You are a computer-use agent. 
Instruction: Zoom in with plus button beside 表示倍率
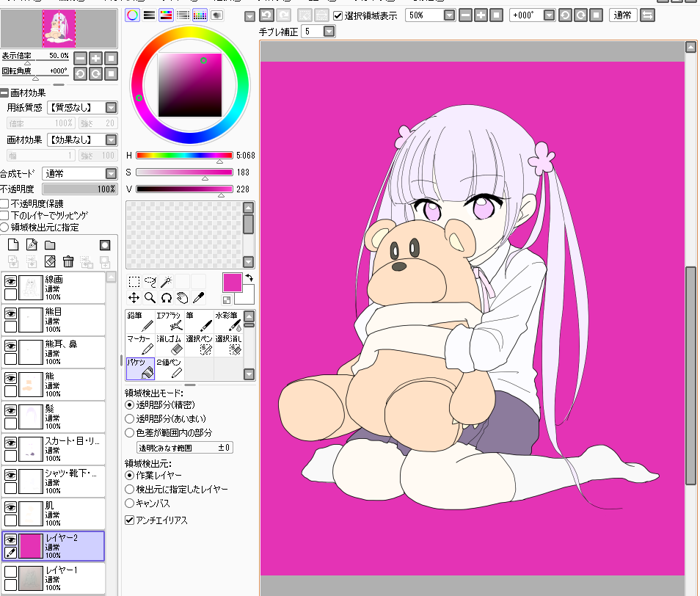(x=96, y=58)
